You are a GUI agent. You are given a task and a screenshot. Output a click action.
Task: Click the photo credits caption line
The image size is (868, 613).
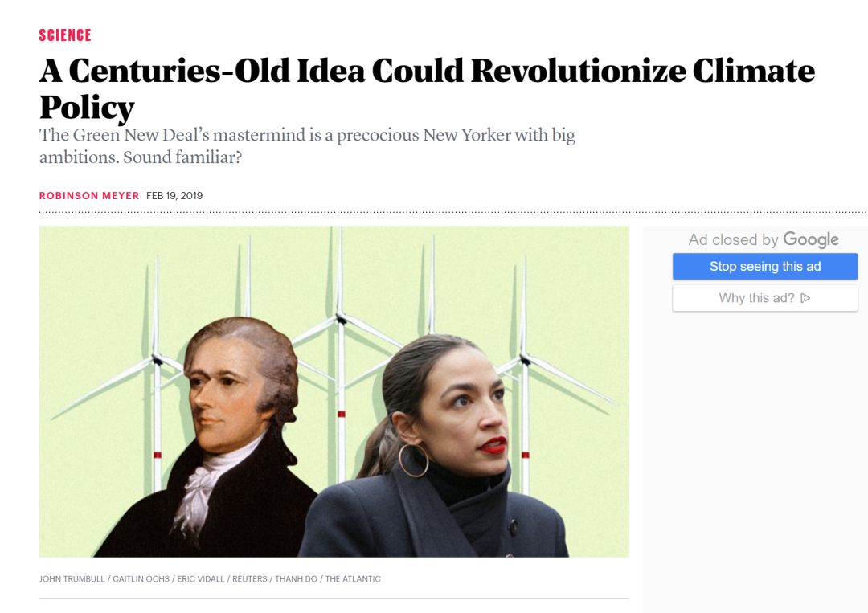pyautogui.click(x=210, y=578)
